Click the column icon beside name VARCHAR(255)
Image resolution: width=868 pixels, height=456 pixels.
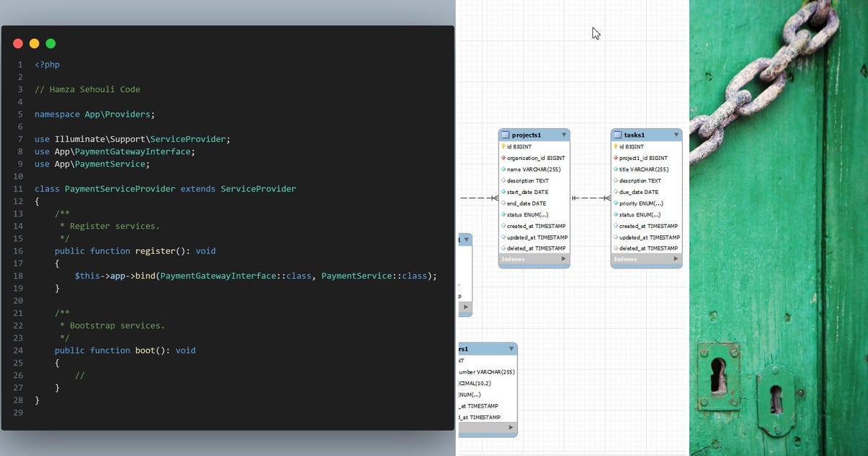point(505,169)
